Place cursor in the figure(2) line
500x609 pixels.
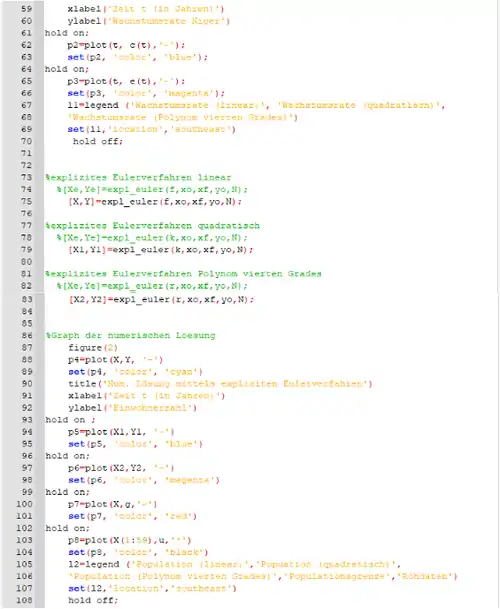click(x=93, y=348)
